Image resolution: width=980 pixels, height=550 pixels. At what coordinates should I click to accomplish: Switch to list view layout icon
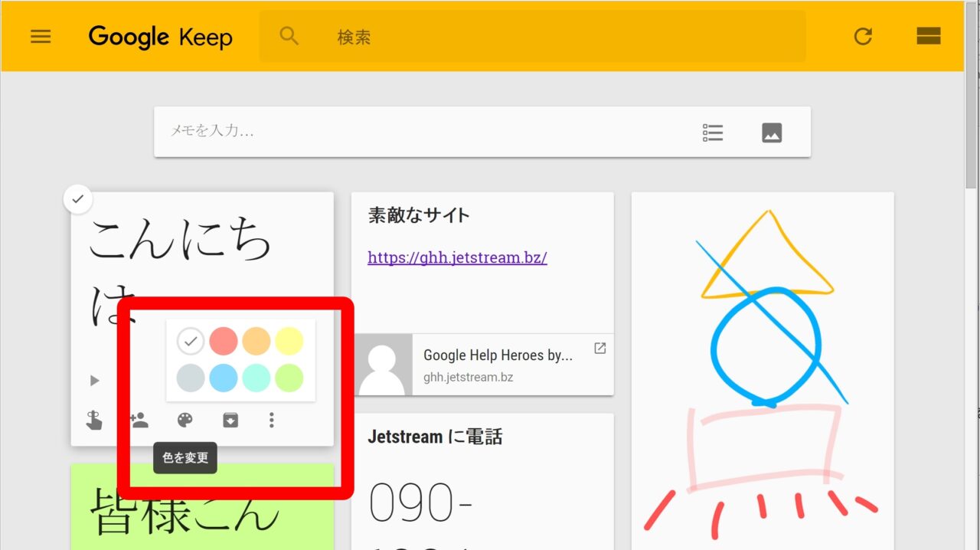[928, 36]
